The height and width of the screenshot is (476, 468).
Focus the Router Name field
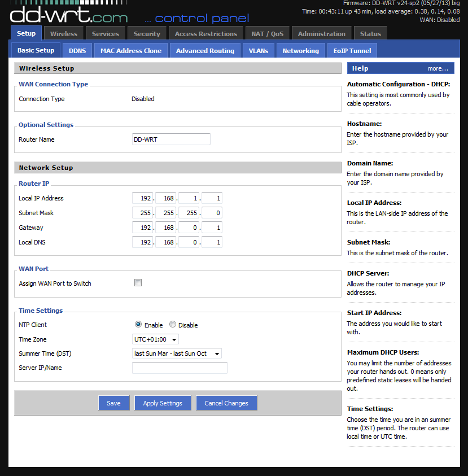pos(171,139)
